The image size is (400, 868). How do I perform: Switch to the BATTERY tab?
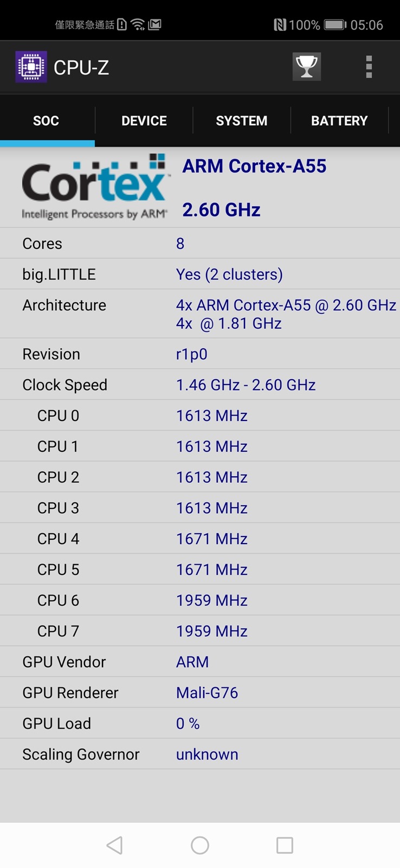pos(339,121)
